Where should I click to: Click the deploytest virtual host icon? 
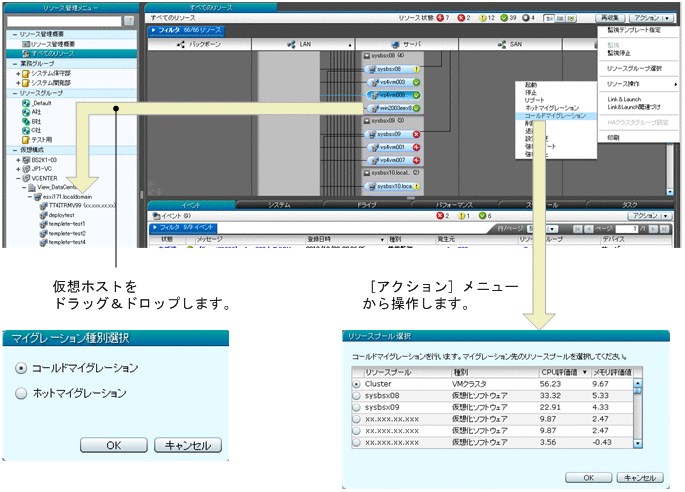(x=43, y=215)
